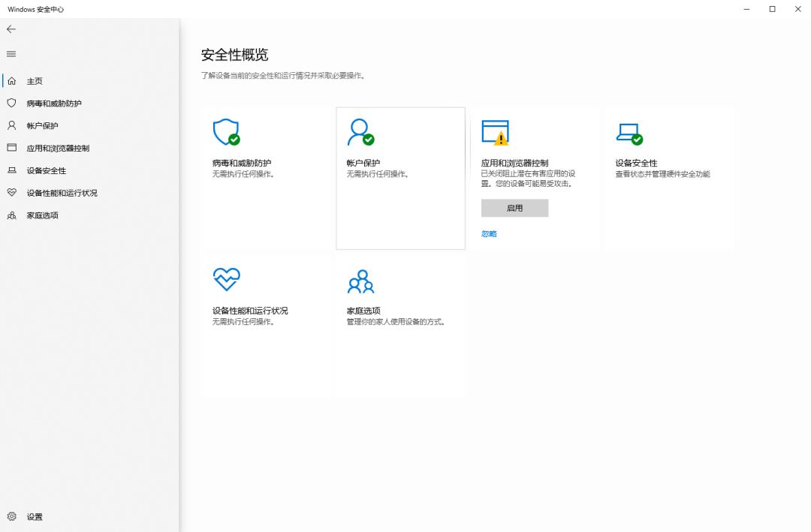
Task: Click the shield icon in sidebar
Action: pyautogui.click(x=11, y=104)
